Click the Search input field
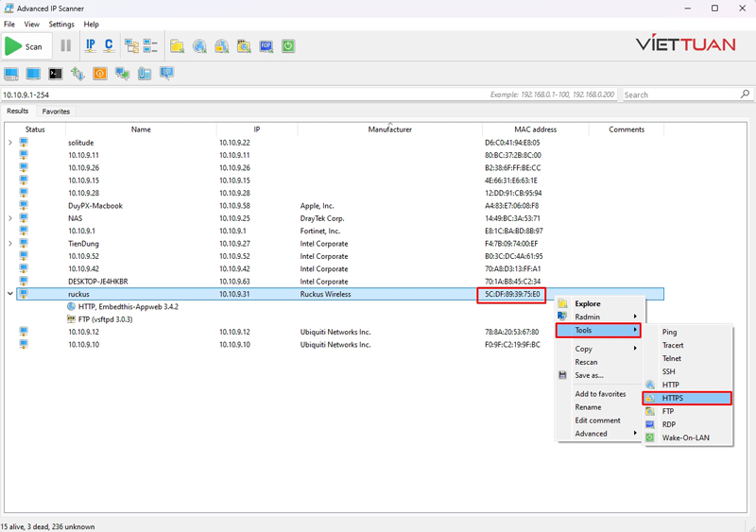 pos(680,94)
